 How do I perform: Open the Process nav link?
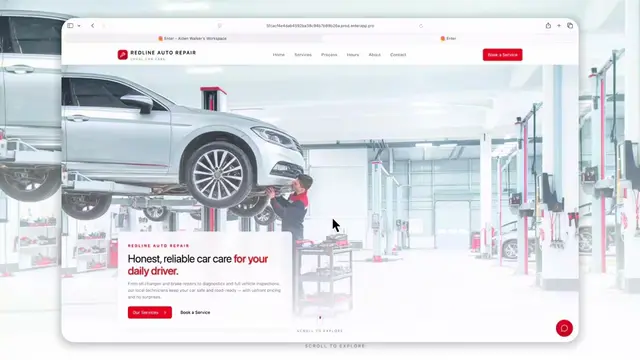pyautogui.click(x=329, y=55)
